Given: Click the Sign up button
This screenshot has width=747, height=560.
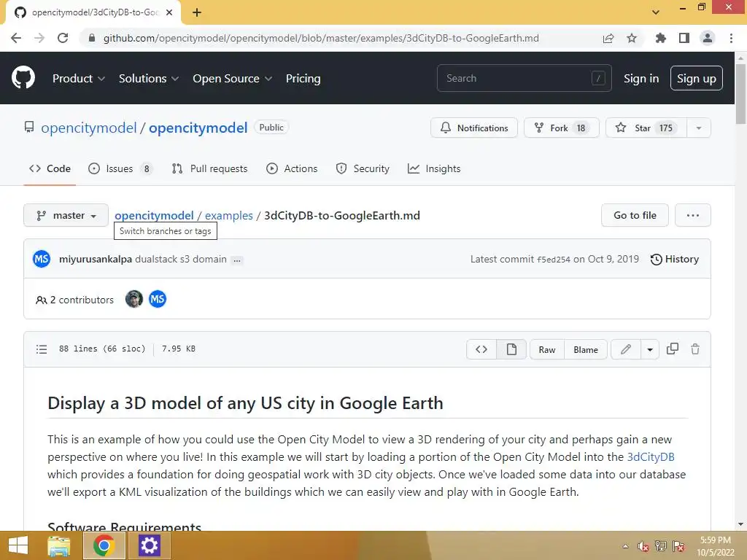Looking at the screenshot, I should tap(696, 78).
